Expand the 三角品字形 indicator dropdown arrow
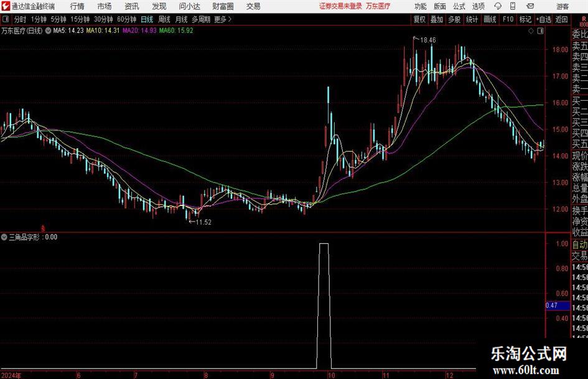Screen dimensions: 588x379 pos(4,237)
